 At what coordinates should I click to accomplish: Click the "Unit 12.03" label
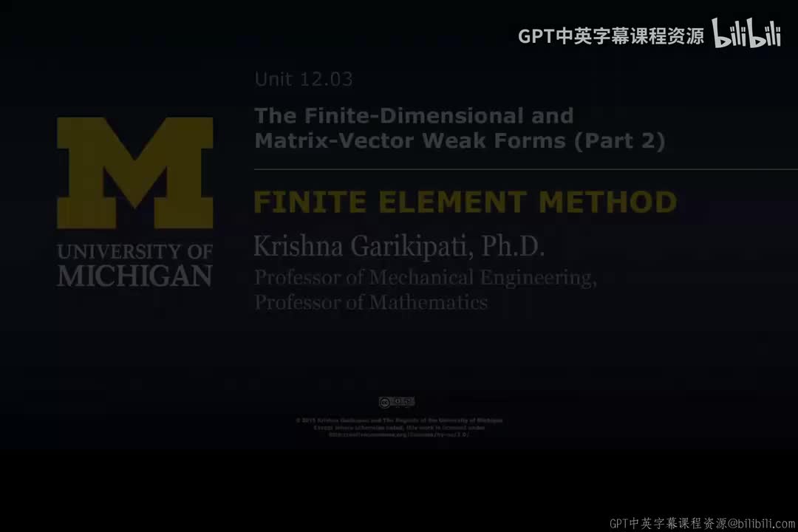[304, 79]
